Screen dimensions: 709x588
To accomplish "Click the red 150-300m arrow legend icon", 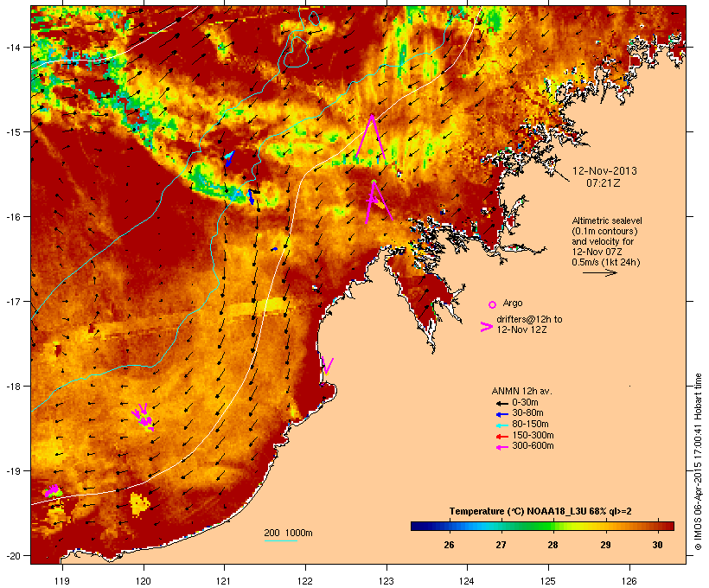I will click(x=501, y=437).
